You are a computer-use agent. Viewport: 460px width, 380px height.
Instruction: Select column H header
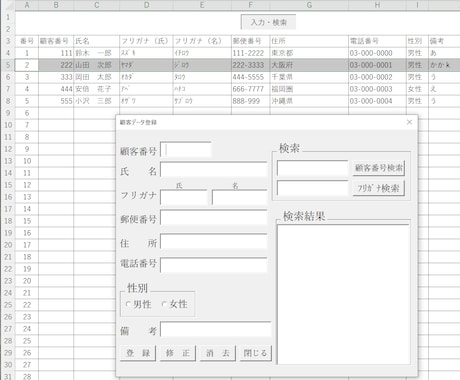pos(377,5)
